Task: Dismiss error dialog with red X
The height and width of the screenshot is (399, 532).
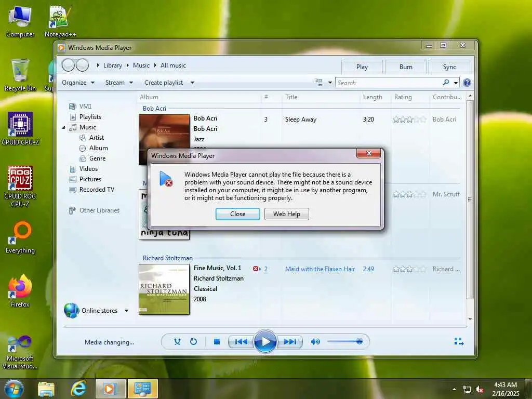Action: pyautogui.click(x=368, y=154)
